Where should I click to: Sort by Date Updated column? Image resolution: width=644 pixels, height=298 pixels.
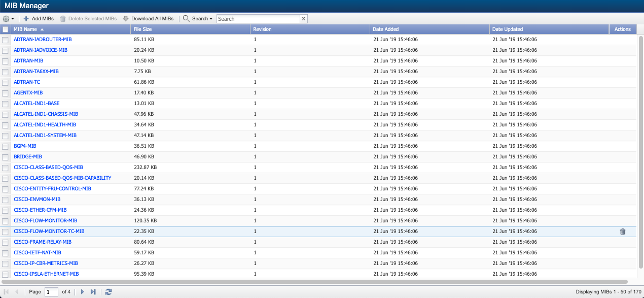click(549, 29)
